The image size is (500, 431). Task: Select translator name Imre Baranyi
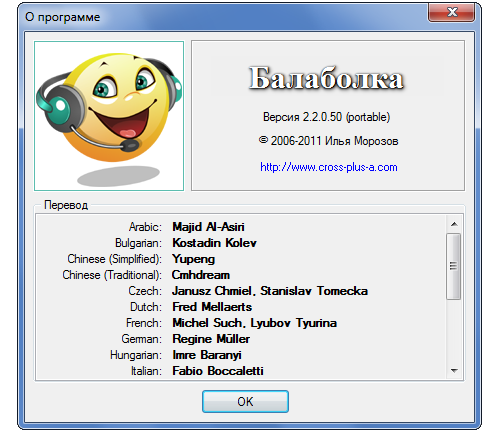[x=207, y=355]
